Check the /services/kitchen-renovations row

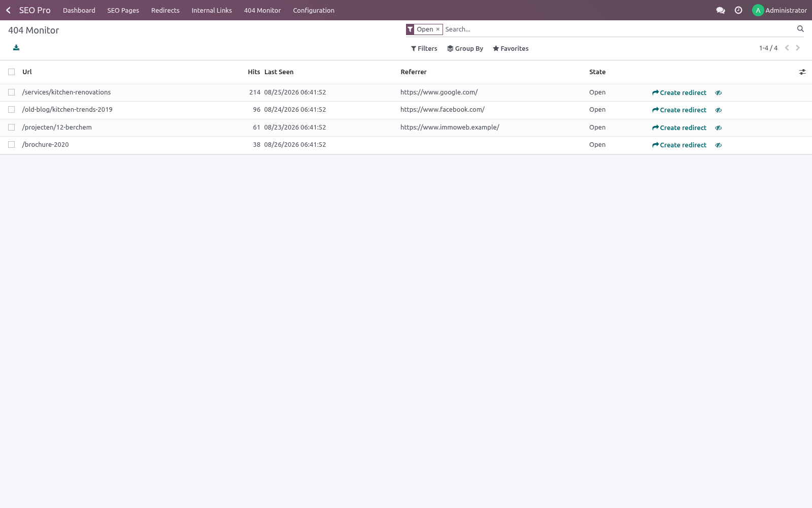[11, 92]
